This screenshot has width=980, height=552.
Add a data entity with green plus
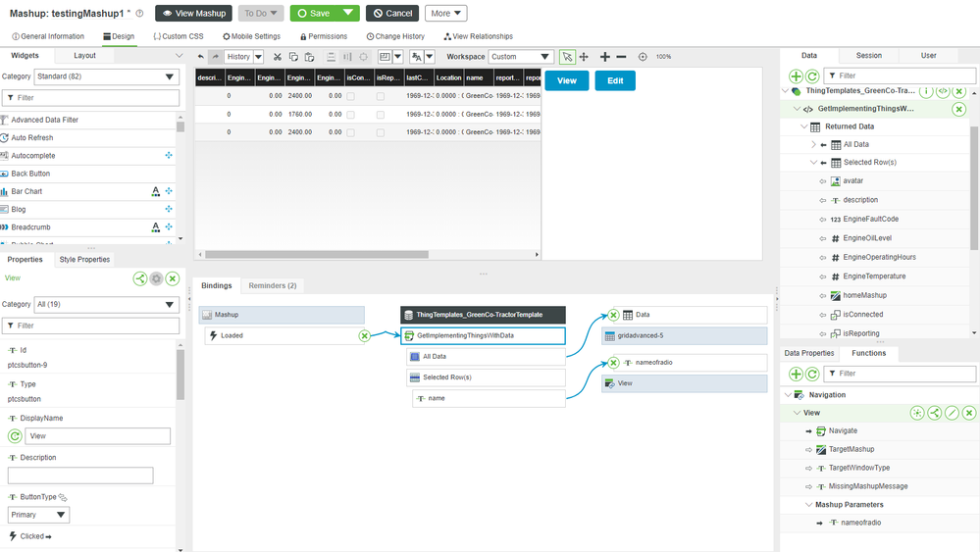(796, 76)
